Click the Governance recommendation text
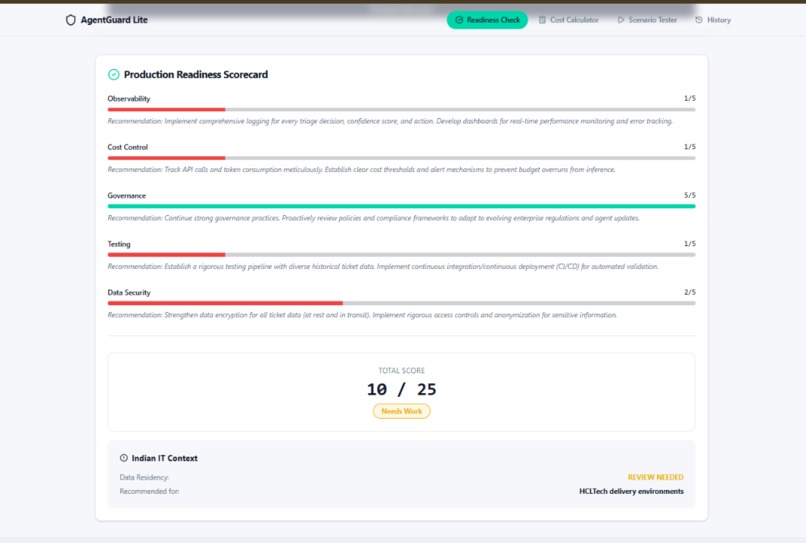 tap(374, 218)
